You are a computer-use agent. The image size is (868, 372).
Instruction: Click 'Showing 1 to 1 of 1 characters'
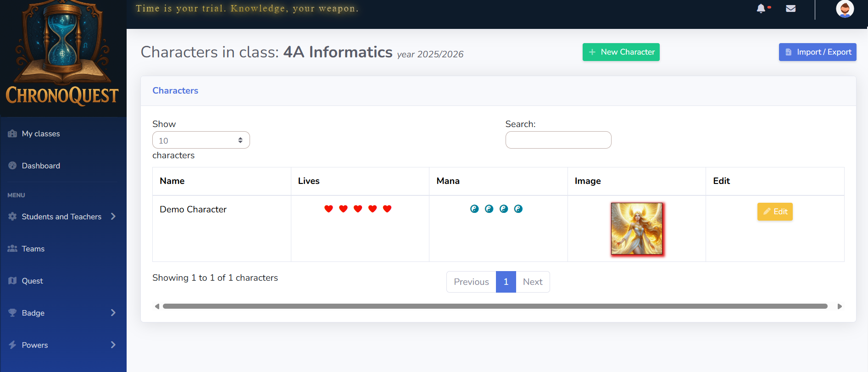215,278
